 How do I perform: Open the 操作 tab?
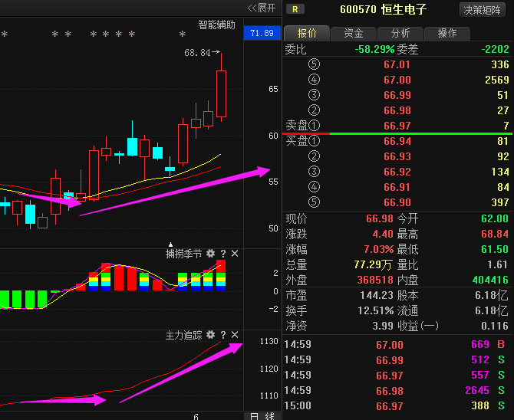pyautogui.click(x=446, y=33)
